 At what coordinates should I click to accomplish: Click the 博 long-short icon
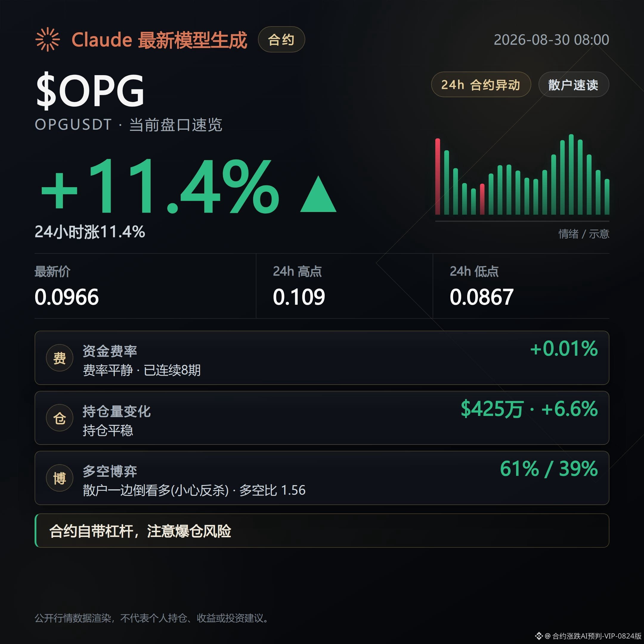60,478
